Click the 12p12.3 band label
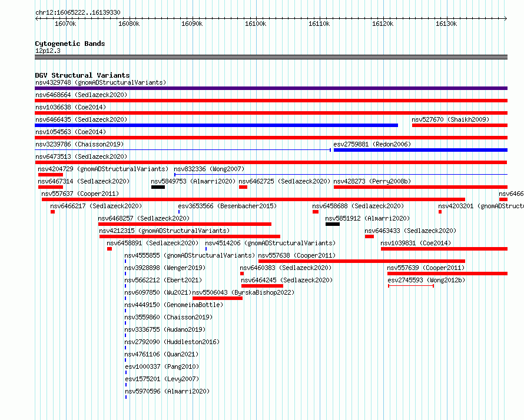 pyautogui.click(x=48, y=51)
